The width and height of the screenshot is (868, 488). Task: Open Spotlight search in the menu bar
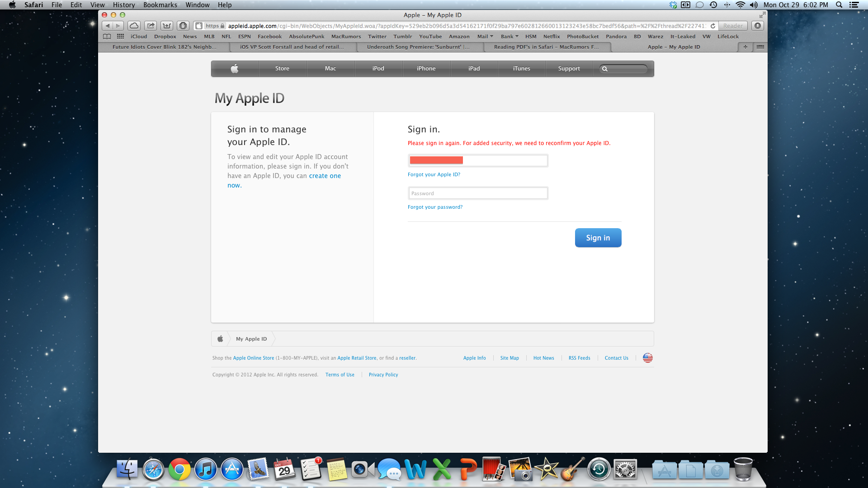point(839,5)
